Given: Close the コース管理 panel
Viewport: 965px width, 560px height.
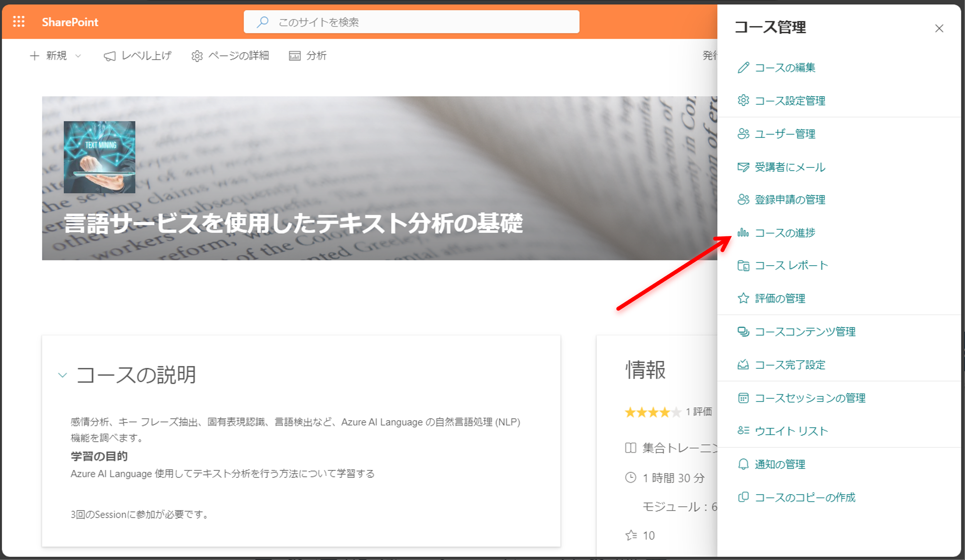Looking at the screenshot, I should click(939, 28).
